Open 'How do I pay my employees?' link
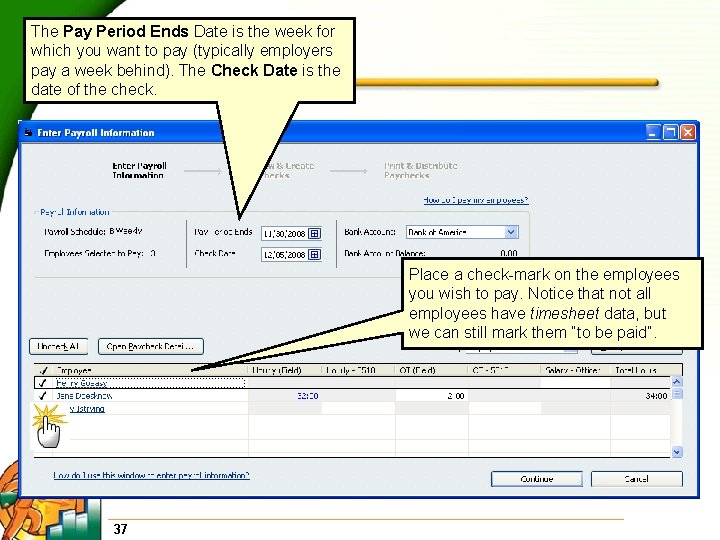The image size is (720, 540). pyautogui.click(x=476, y=200)
